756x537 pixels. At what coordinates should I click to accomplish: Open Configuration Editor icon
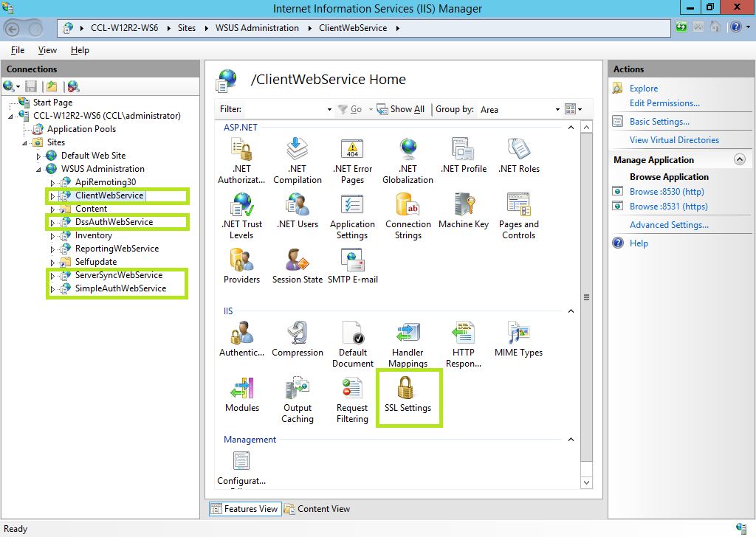pos(241,467)
